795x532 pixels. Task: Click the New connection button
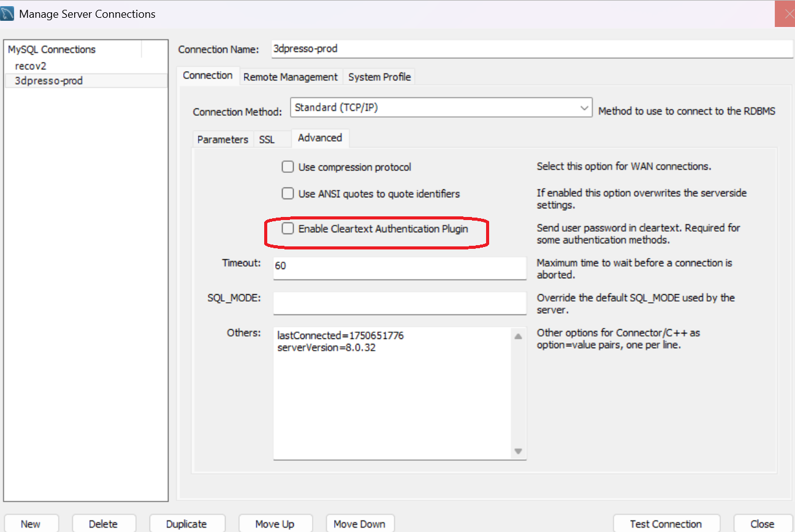pyautogui.click(x=31, y=523)
